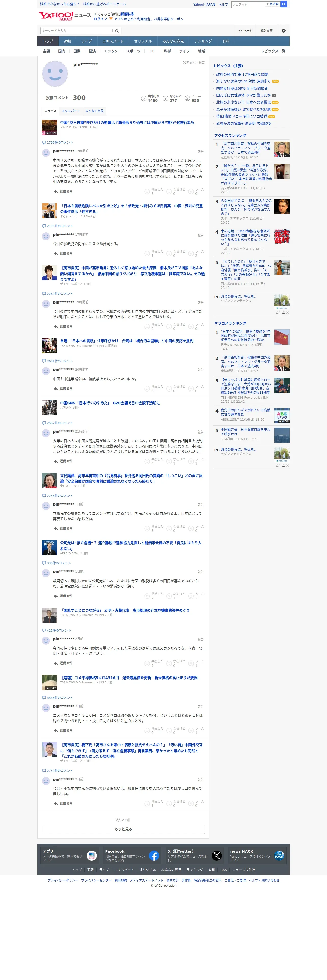Open the 経済 category menu
The image size is (327, 980).
(92, 51)
